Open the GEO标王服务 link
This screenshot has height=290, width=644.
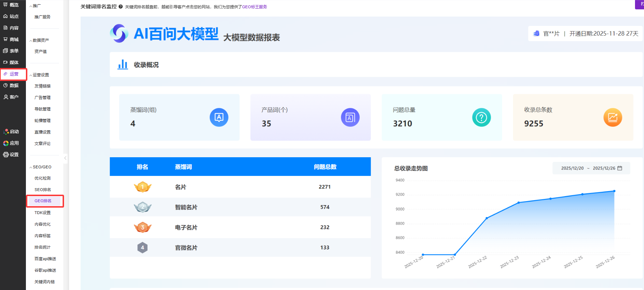(254, 7)
